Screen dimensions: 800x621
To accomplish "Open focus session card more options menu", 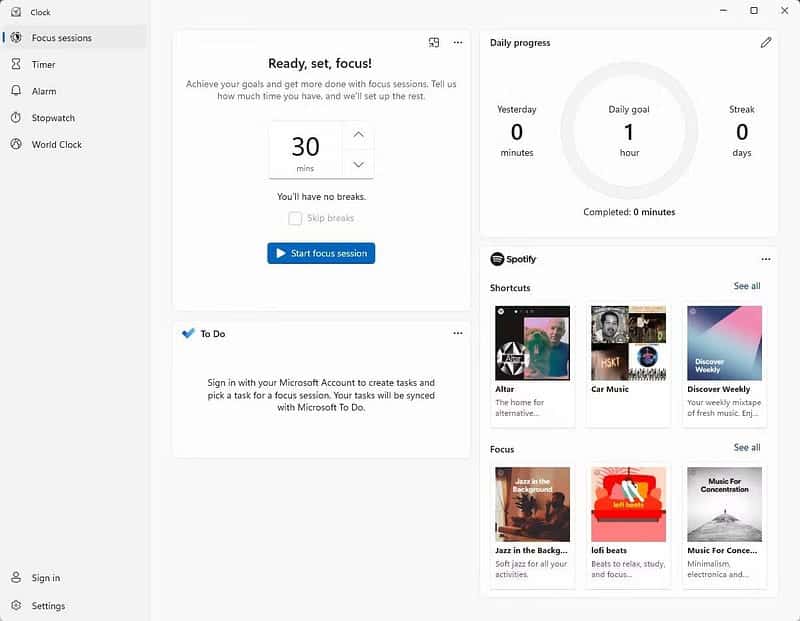I will (x=457, y=43).
